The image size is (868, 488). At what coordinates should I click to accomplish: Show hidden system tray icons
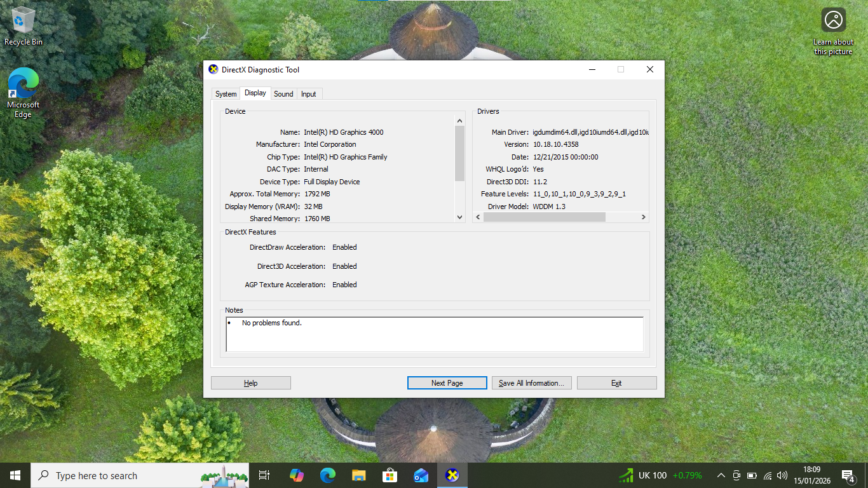point(721,475)
